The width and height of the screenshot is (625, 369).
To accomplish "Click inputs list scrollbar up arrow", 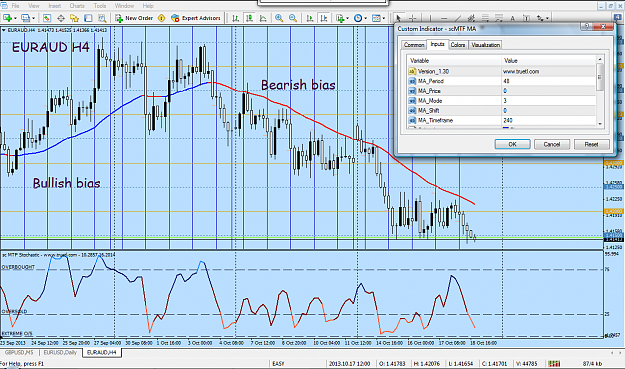I will [x=600, y=59].
